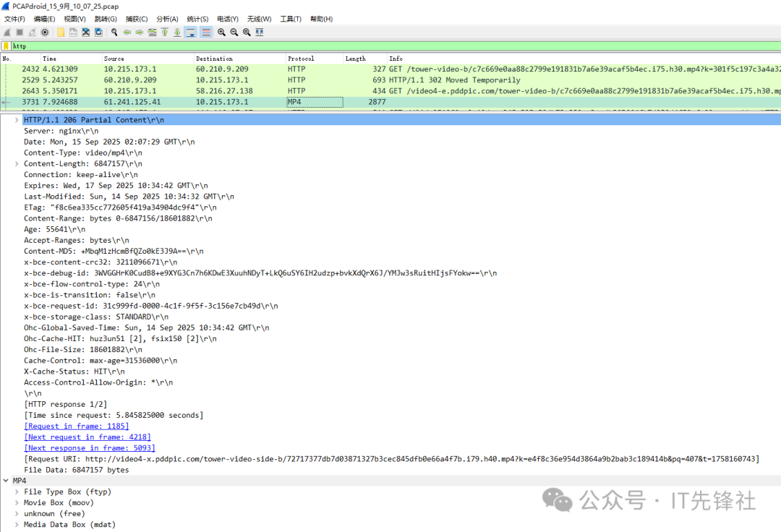The width and height of the screenshot is (781, 532).
Task: Sort by the Time column header
Action: tap(71, 59)
